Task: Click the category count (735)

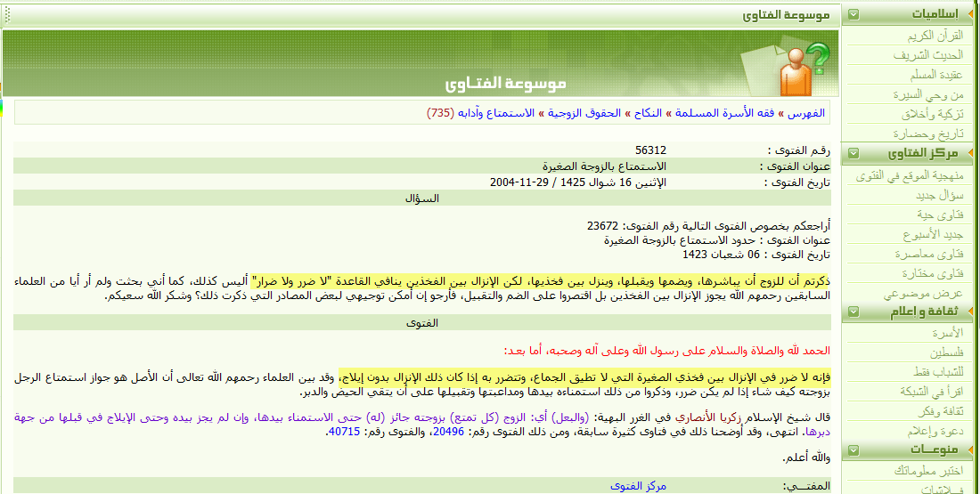Action: pos(440,113)
